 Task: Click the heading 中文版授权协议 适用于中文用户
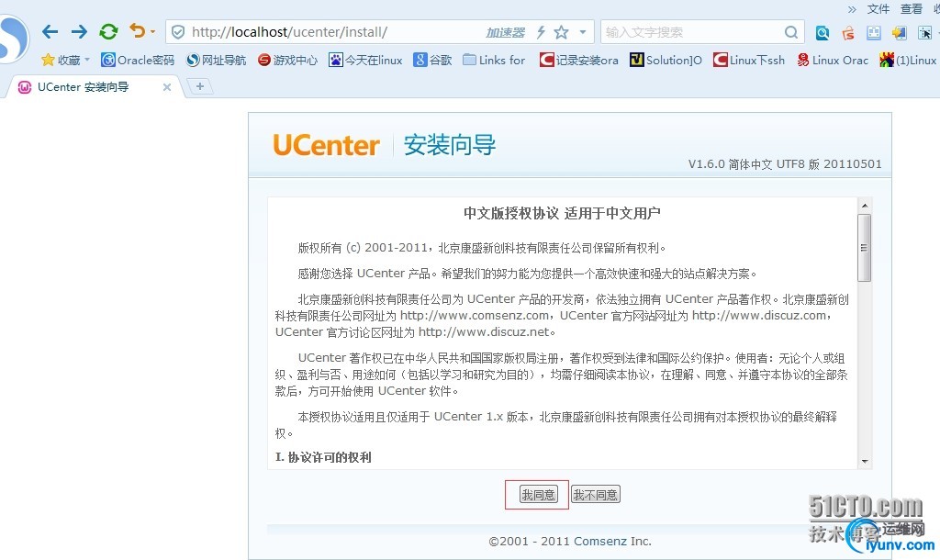[x=562, y=214]
